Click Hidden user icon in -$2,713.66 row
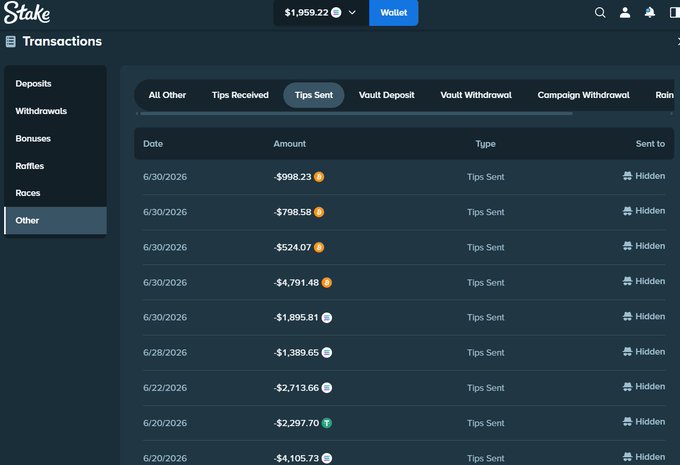The image size is (680, 465). 627,386
